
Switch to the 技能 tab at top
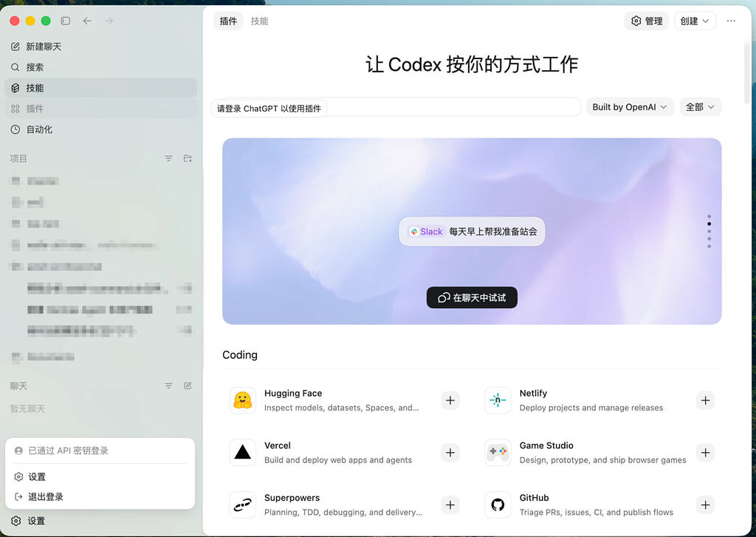point(259,21)
